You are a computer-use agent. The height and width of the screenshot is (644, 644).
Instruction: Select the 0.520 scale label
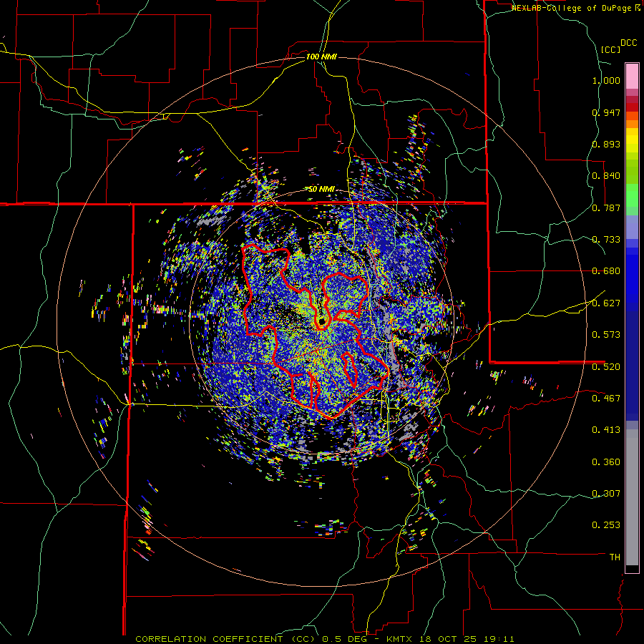606,367
